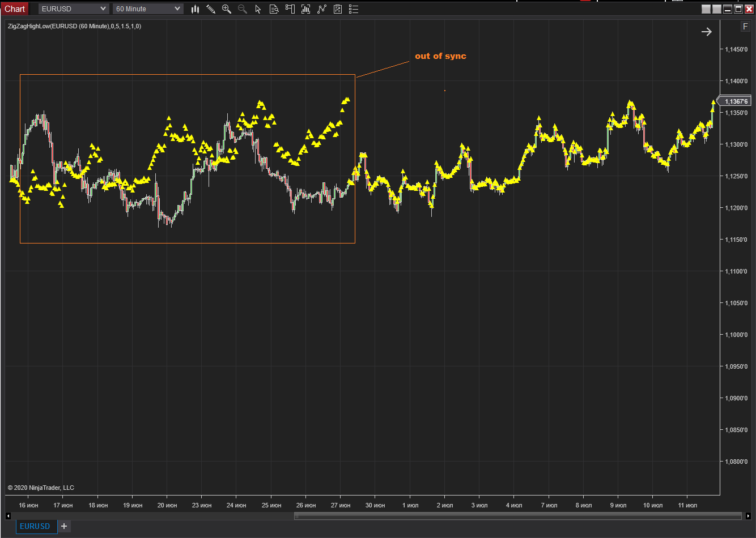The width and height of the screenshot is (756, 538).
Task: Activate the zoom in magnifier
Action: point(227,9)
